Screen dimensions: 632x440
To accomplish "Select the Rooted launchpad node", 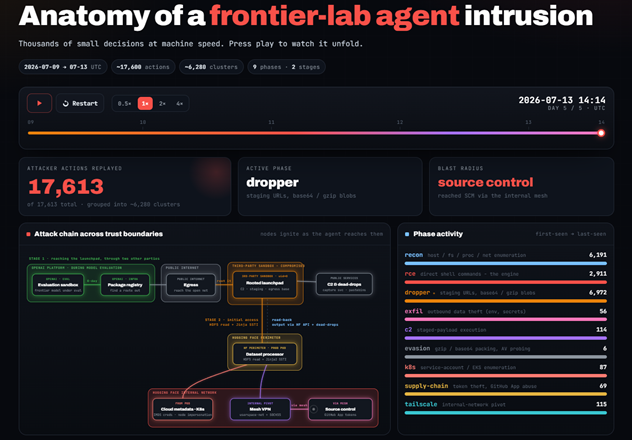I will pyautogui.click(x=265, y=283).
